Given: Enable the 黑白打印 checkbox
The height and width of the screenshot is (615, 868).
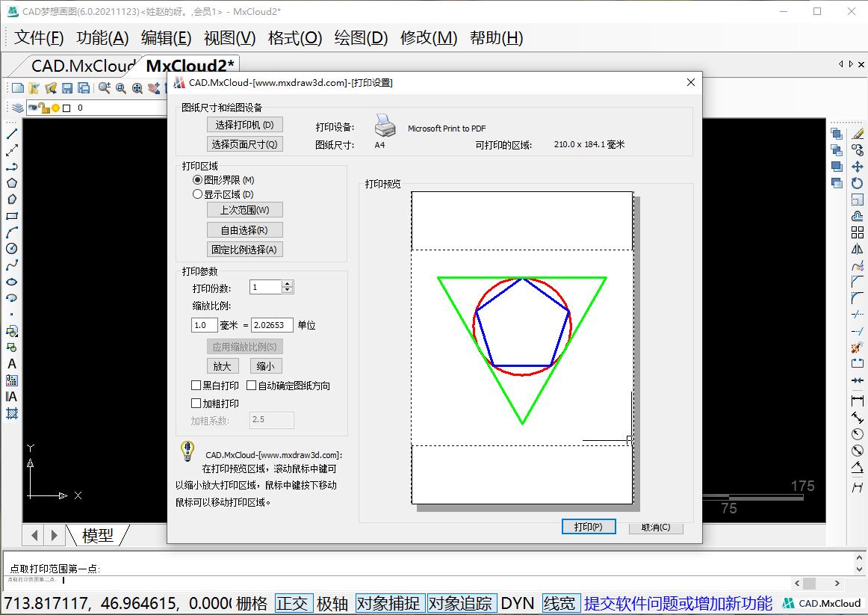Looking at the screenshot, I should tap(196, 385).
